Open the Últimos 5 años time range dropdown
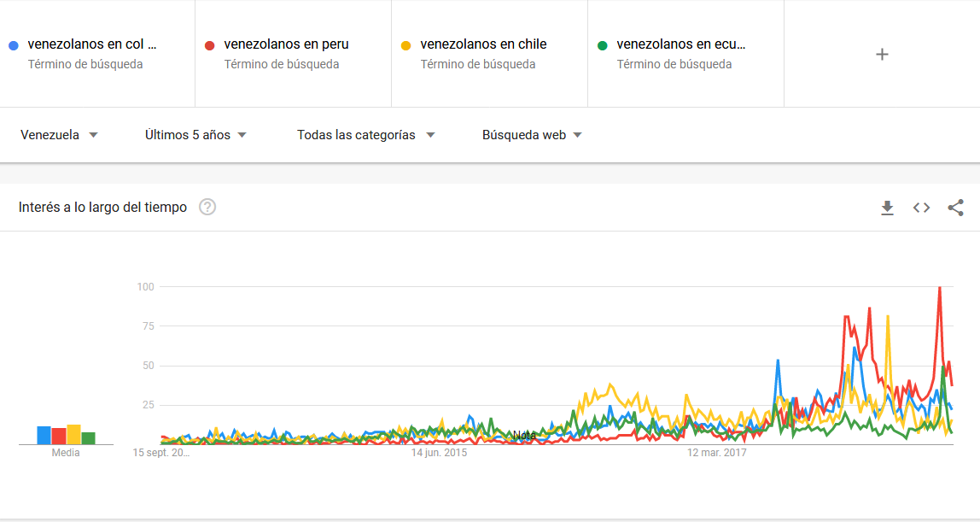Image resolution: width=980 pixels, height=522 pixels. pyautogui.click(x=195, y=135)
